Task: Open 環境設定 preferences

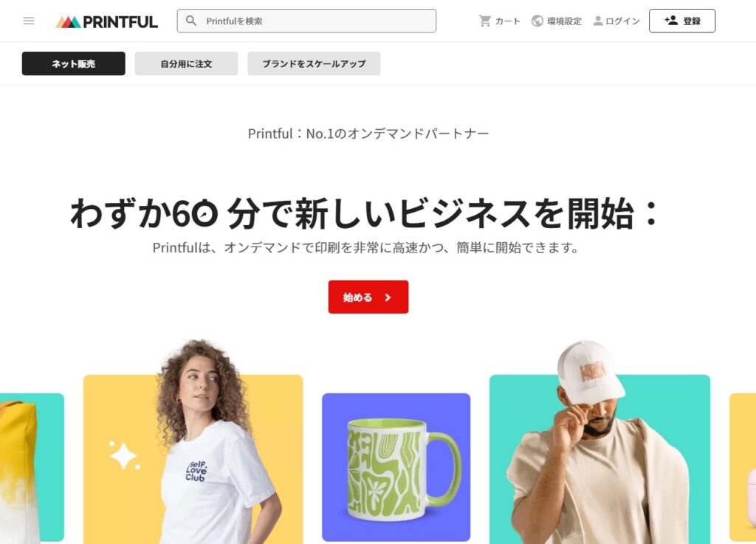Action: tap(557, 21)
